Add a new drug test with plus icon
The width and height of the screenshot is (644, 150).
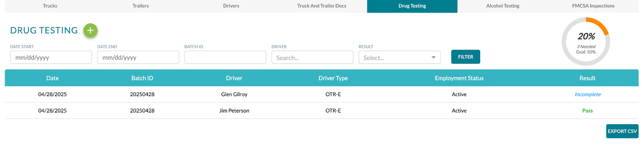(90, 30)
